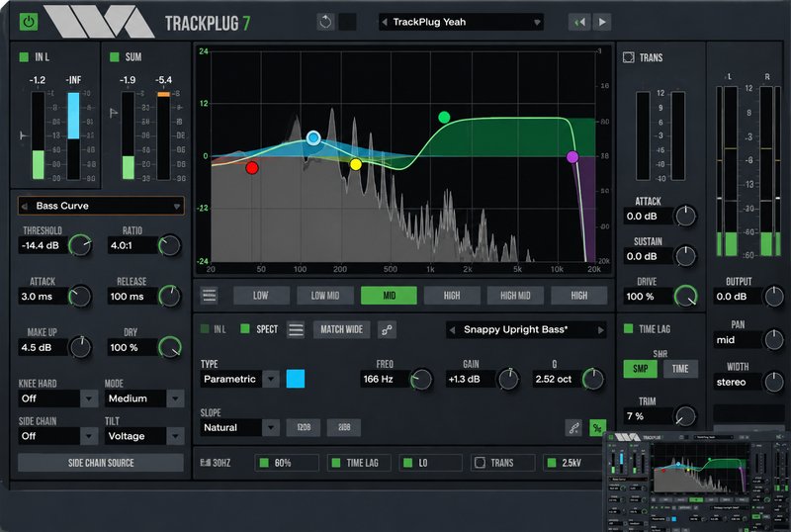The height and width of the screenshot is (532, 791).
Task: Click the TrackPlug striped logo
Action: tap(99, 21)
